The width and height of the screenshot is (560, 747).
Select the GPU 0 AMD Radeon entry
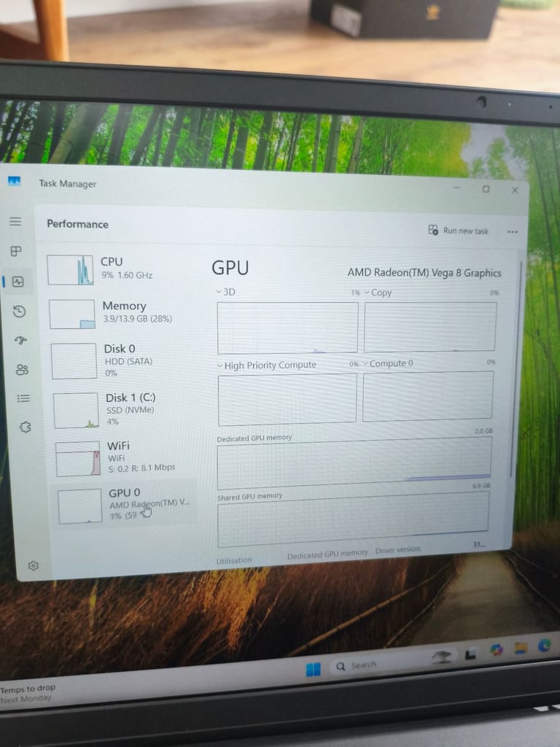click(125, 505)
